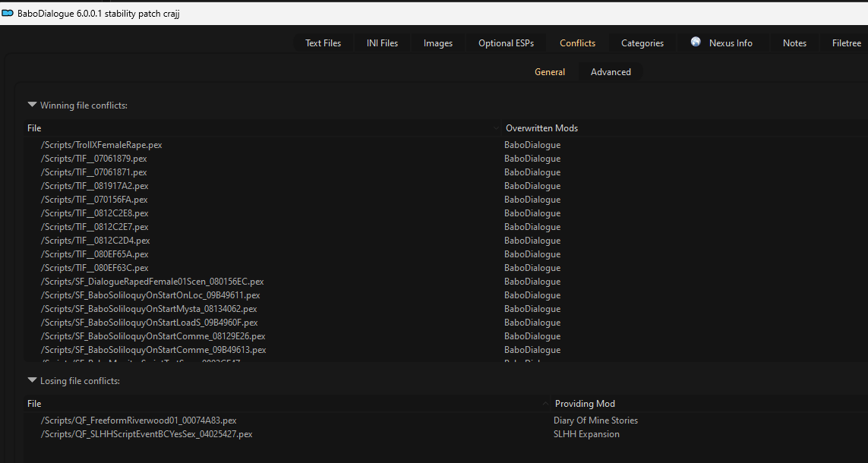Click the Winning file conflicts label

point(84,105)
